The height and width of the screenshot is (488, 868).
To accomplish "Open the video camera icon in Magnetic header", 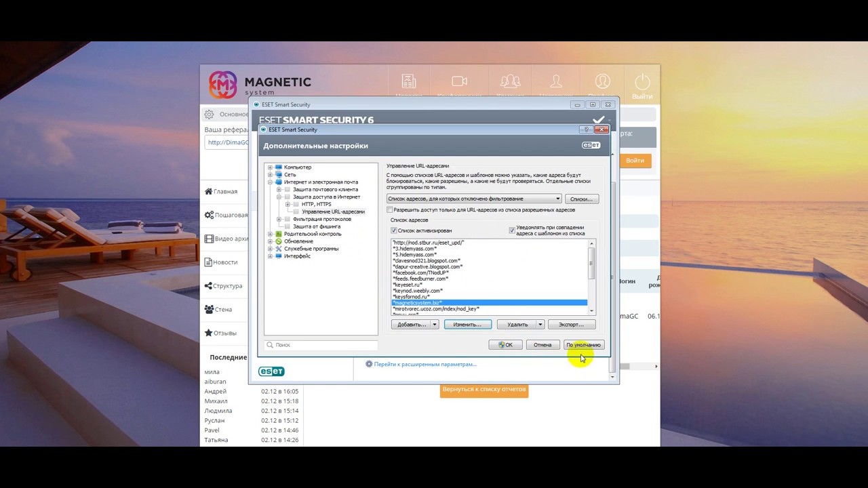I will click(x=459, y=81).
